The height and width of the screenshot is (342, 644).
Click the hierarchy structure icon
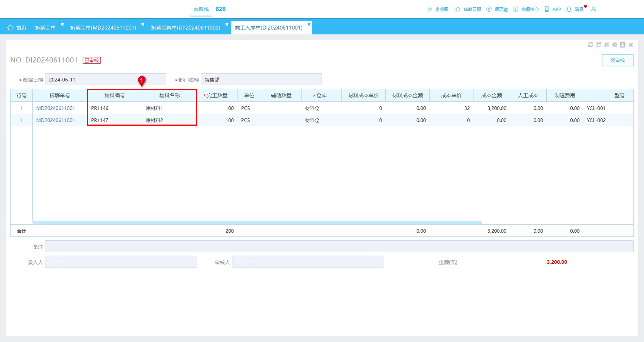pos(607,45)
